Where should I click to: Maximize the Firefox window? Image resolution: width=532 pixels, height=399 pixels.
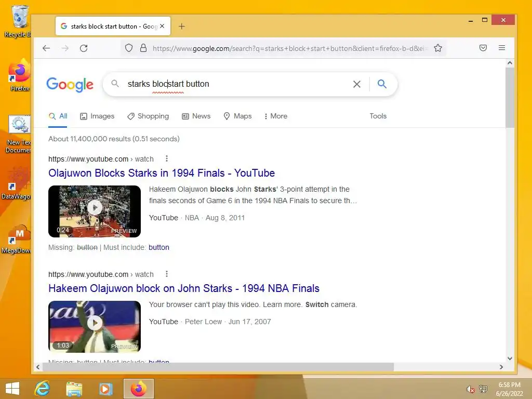click(x=485, y=20)
